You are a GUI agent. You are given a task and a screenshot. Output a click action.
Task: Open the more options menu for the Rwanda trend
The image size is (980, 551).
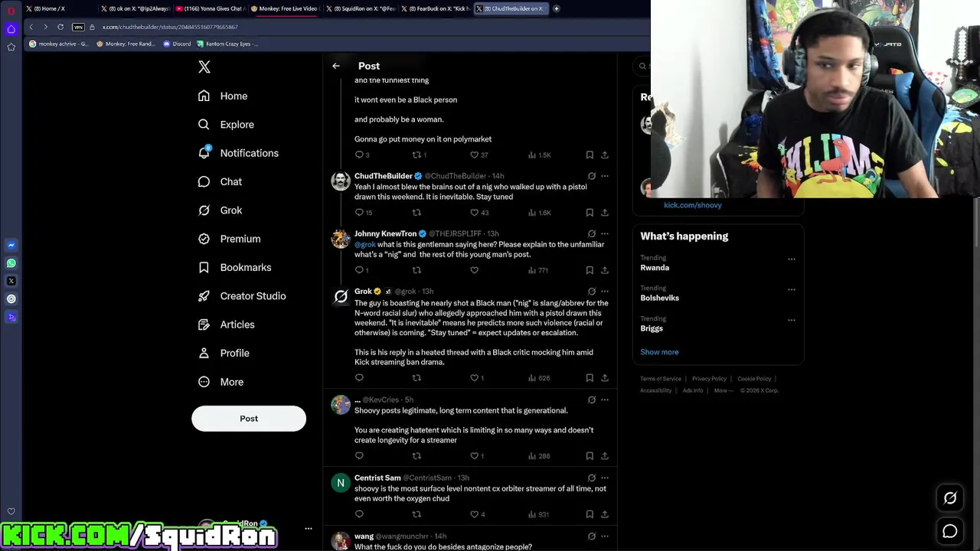[792, 259]
